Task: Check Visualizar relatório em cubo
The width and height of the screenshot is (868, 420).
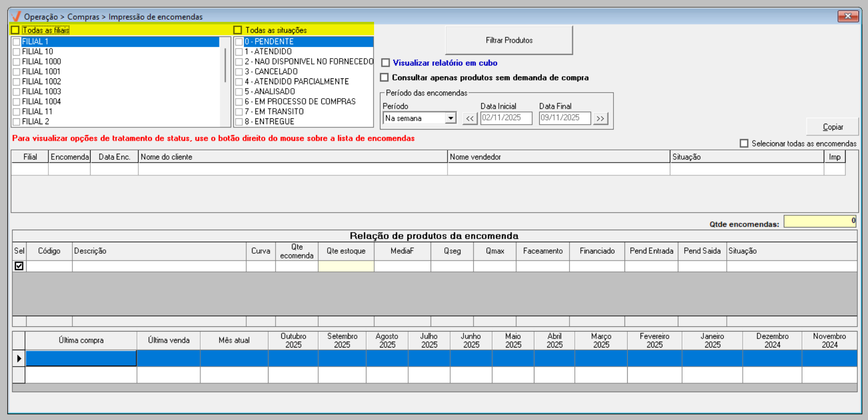Action: pyautogui.click(x=386, y=63)
